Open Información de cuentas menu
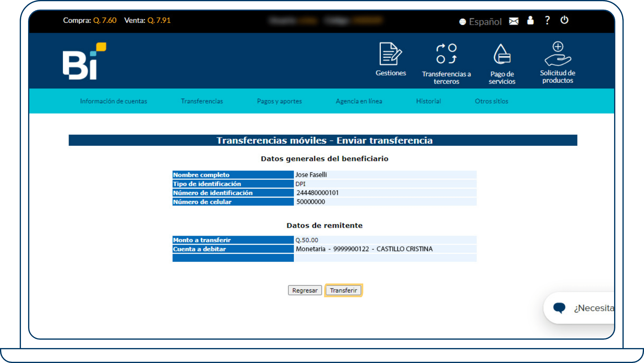Image resolution: width=644 pixels, height=363 pixels. [114, 101]
